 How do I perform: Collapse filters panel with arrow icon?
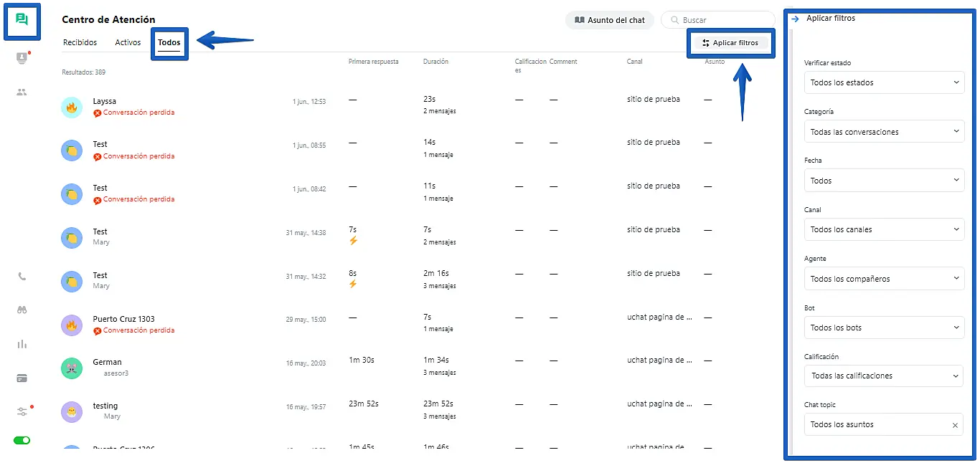795,19
